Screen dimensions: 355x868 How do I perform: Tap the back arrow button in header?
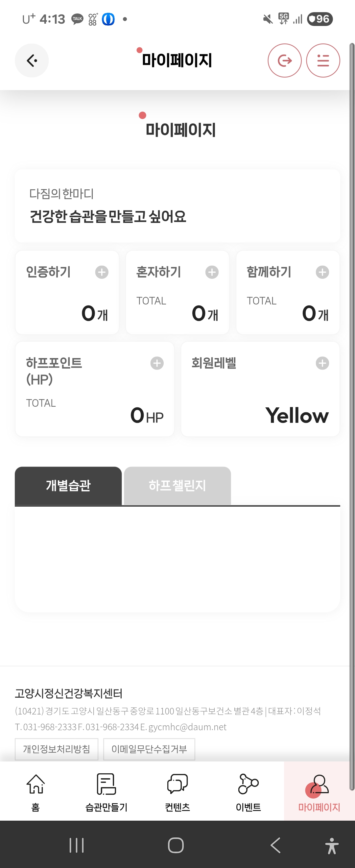pyautogui.click(x=32, y=60)
